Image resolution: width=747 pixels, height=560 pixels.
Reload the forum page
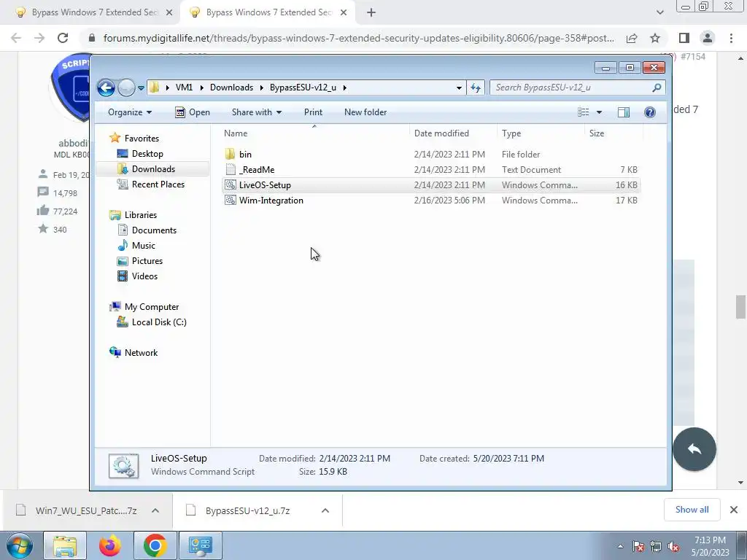[x=63, y=38]
